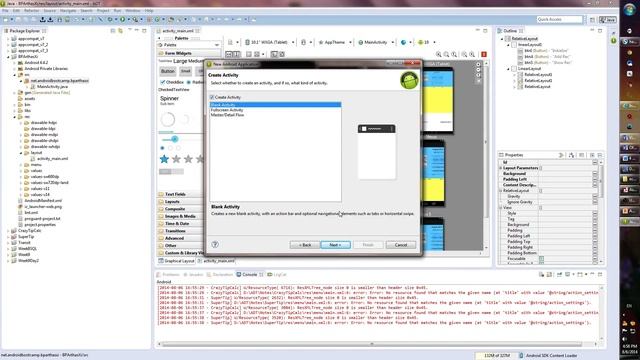Open the Palette dropdown arrow
640x360 pixels.
[217, 45]
